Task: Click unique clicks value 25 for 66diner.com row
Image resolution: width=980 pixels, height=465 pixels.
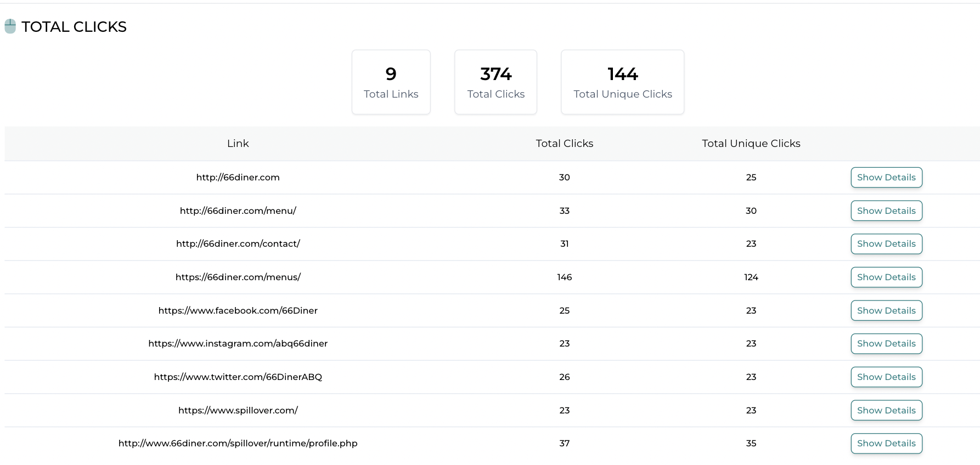Action: [751, 177]
